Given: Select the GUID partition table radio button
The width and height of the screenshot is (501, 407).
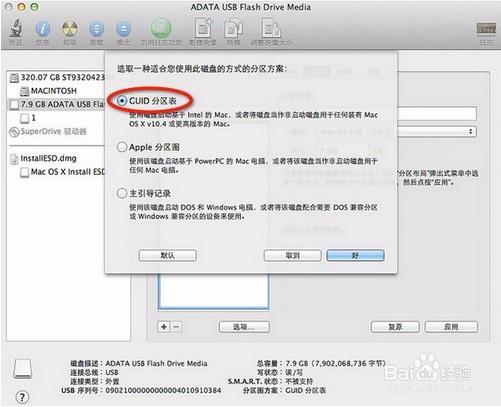Looking at the screenshot, I should pyautogui.click(x=122, y=100).
